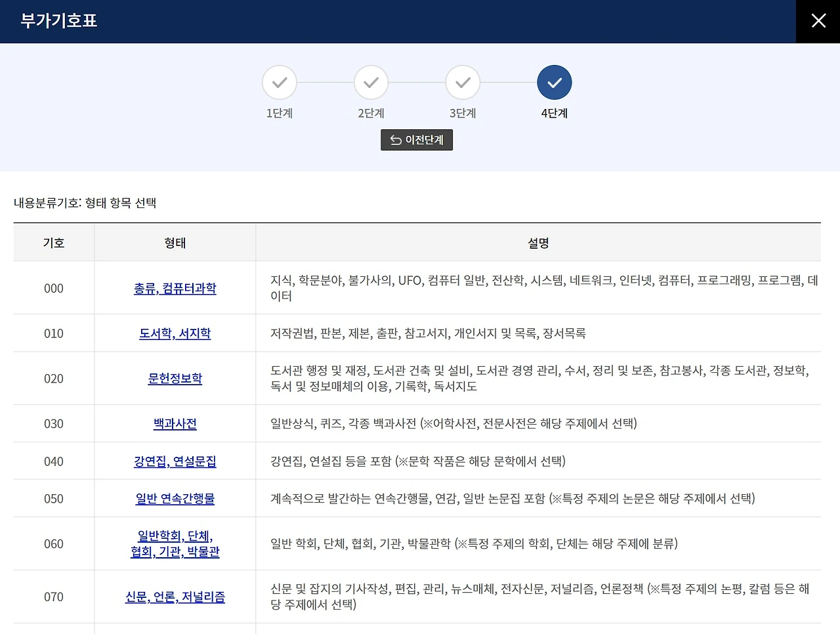Click the 기호 column header
The image size is (840, 634).
point(53,242)
